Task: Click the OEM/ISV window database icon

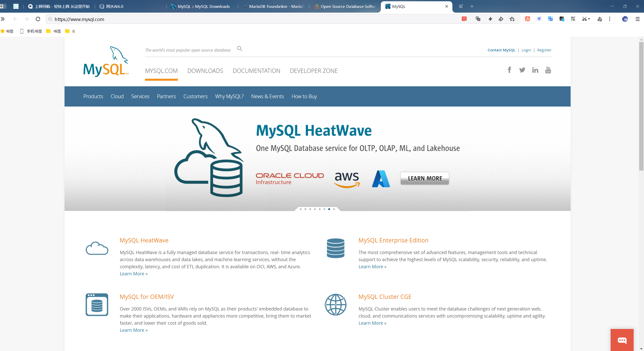Action: click(x=97, y=305)
